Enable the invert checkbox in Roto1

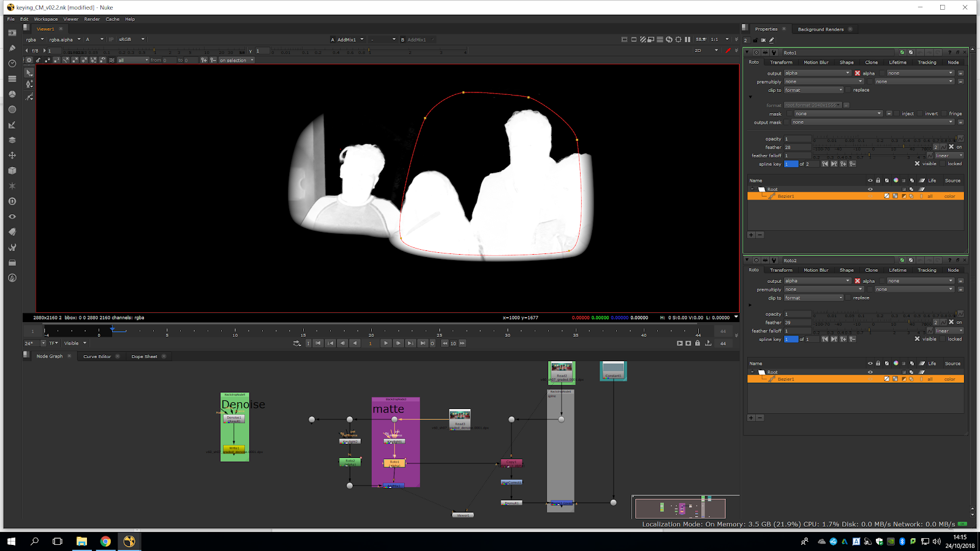click(921, 114)
